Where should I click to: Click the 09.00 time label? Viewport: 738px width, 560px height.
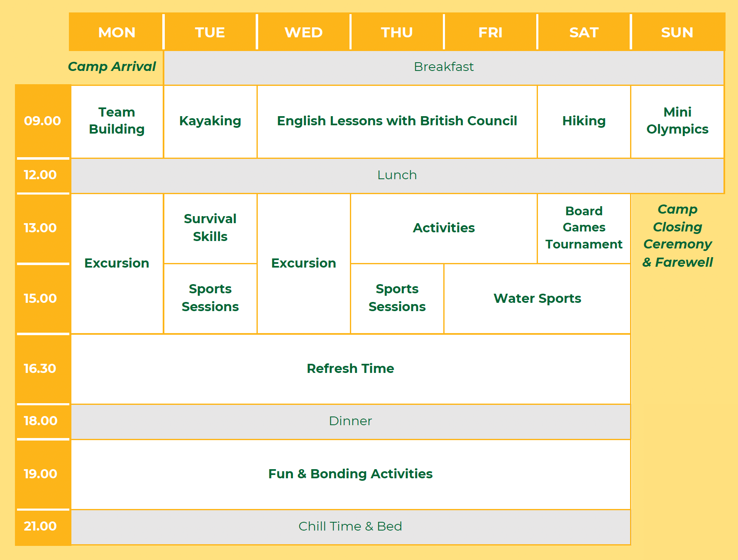(42, 121)
